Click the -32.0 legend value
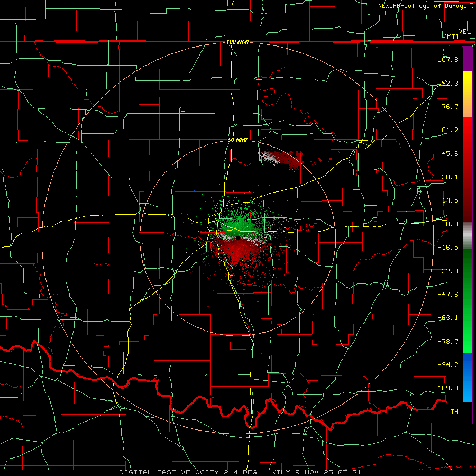Screen dimensions: 476x476 point(448,271)
